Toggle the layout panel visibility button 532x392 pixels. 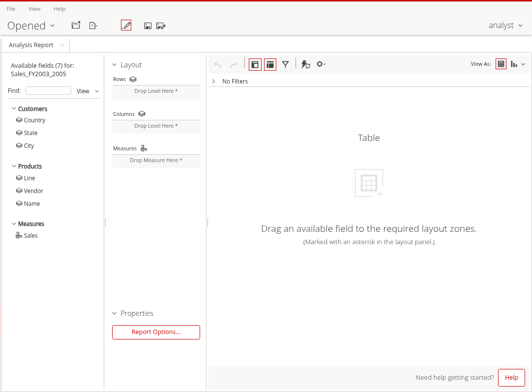pos(270,64)
